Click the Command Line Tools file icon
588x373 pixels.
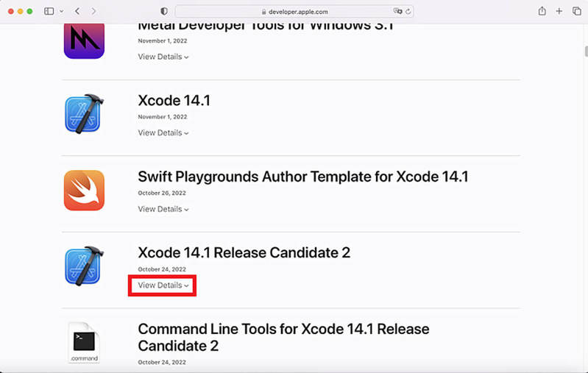(x=84, y=342)
